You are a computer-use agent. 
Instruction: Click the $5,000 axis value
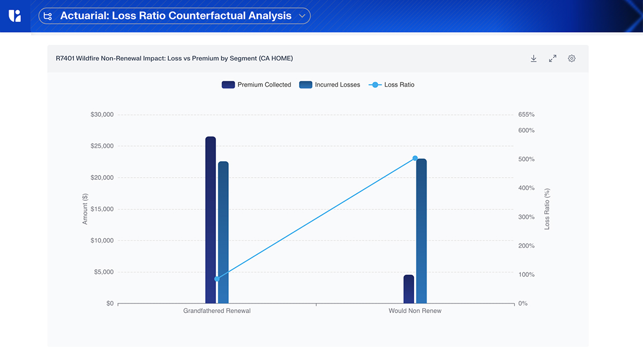tap(103, 272)
